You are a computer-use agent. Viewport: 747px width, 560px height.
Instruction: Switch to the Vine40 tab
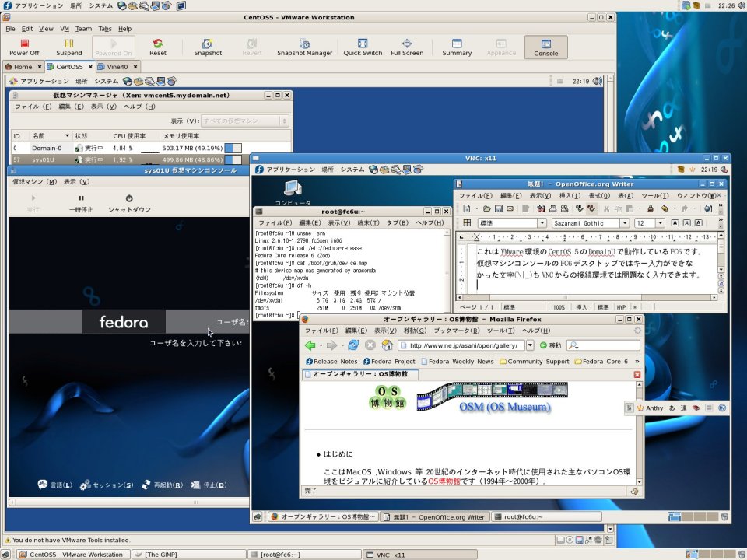[x=117, y=67]
